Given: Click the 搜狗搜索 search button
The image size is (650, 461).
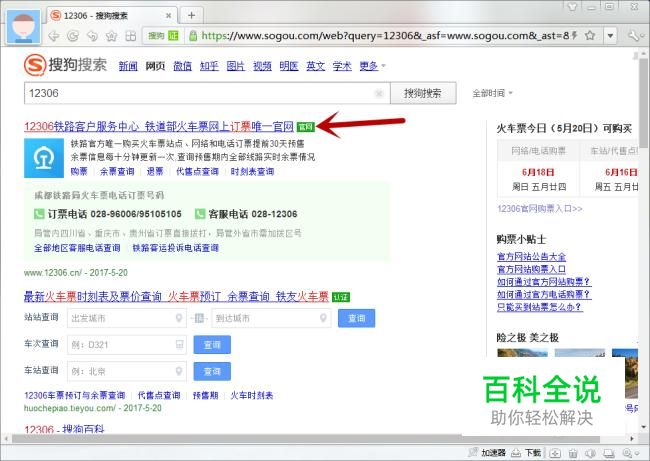Looking at the screenshot, I should tap(423, 93).
